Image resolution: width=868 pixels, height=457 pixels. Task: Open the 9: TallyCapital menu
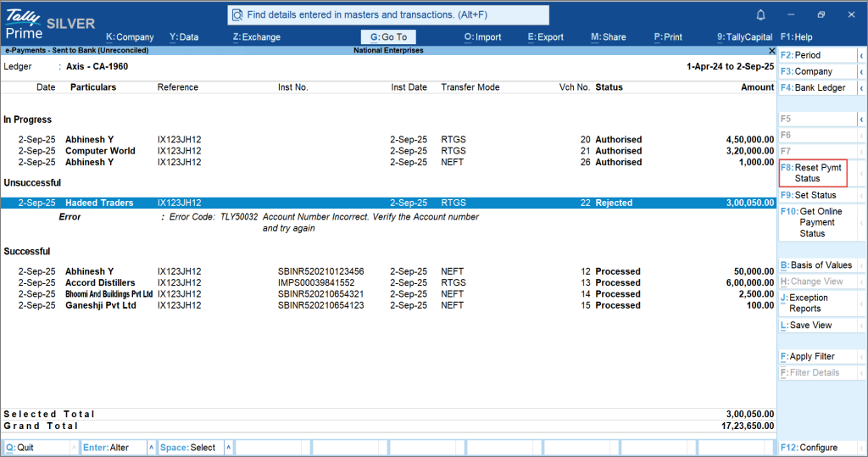point(744,37)
